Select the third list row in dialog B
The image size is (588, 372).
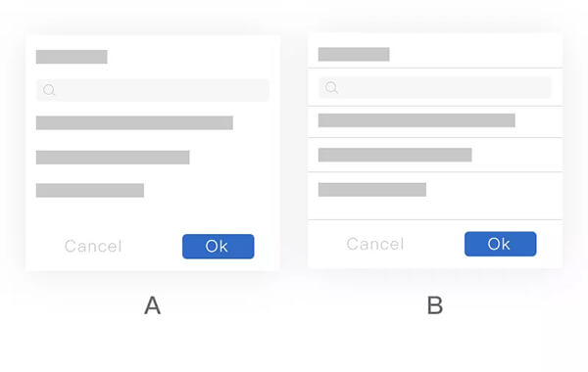pos(435,196)
